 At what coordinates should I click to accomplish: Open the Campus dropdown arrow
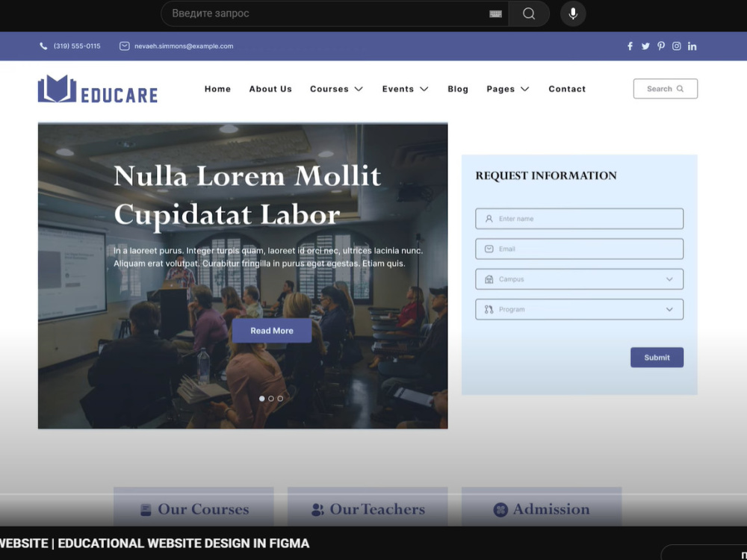(x=669, y=279)
